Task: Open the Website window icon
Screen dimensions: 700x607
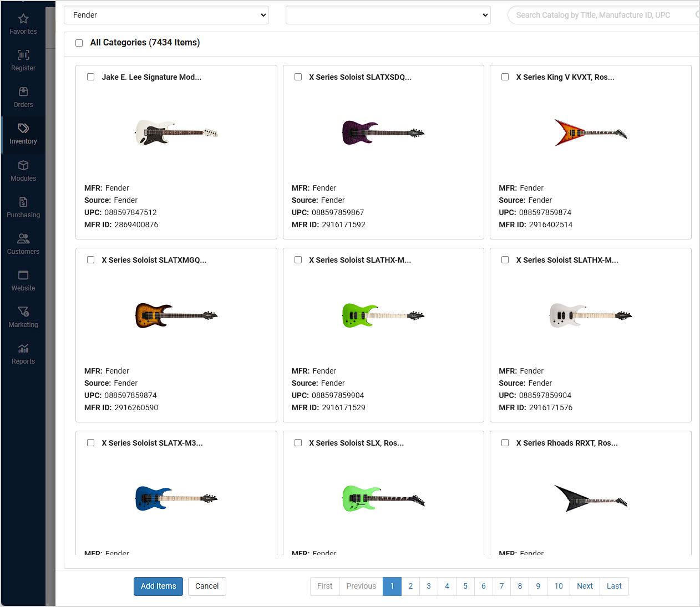Action: 23,275
